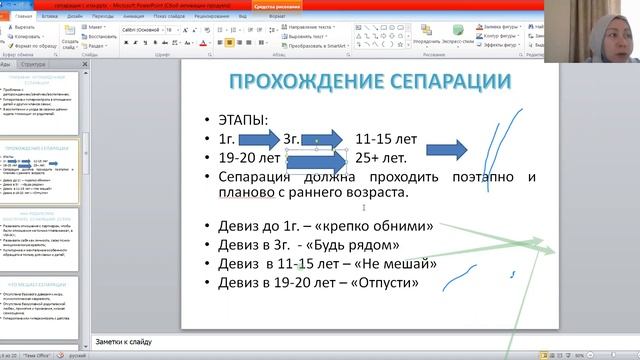Image resolution: width=640 pixels, height=360 pixels.
Task: Open line spacing options
Action: click(273, 30)
